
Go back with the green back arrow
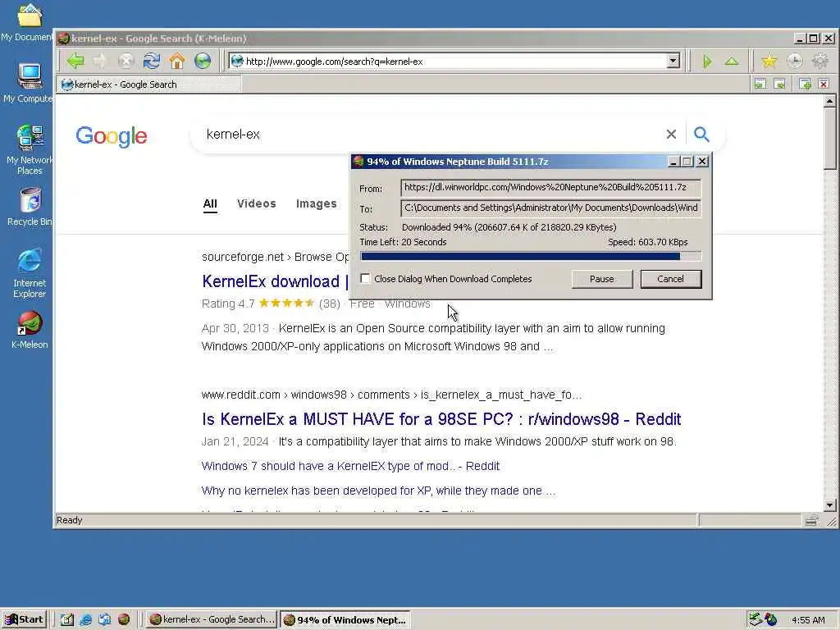75,61
